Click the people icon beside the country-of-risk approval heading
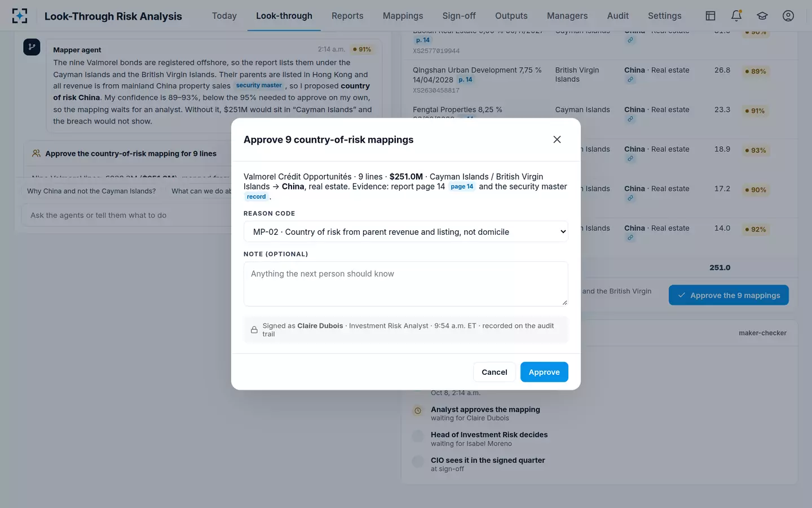 coord(36,154)
